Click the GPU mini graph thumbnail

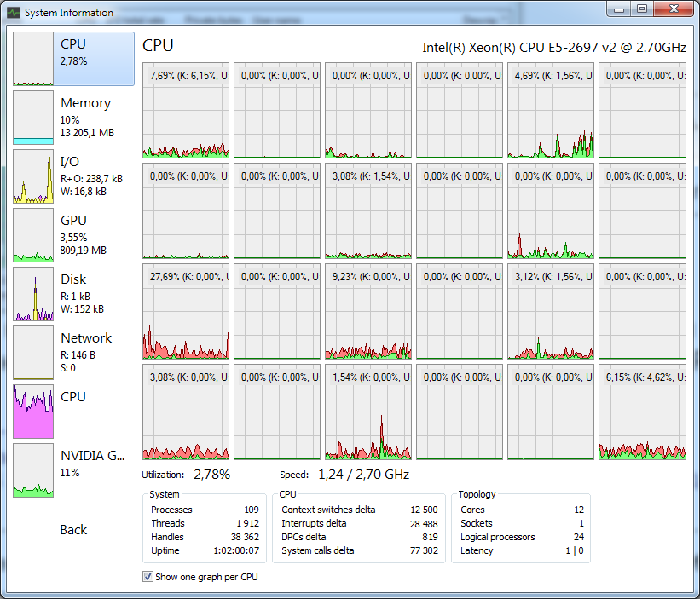click(x=33, y=235)
